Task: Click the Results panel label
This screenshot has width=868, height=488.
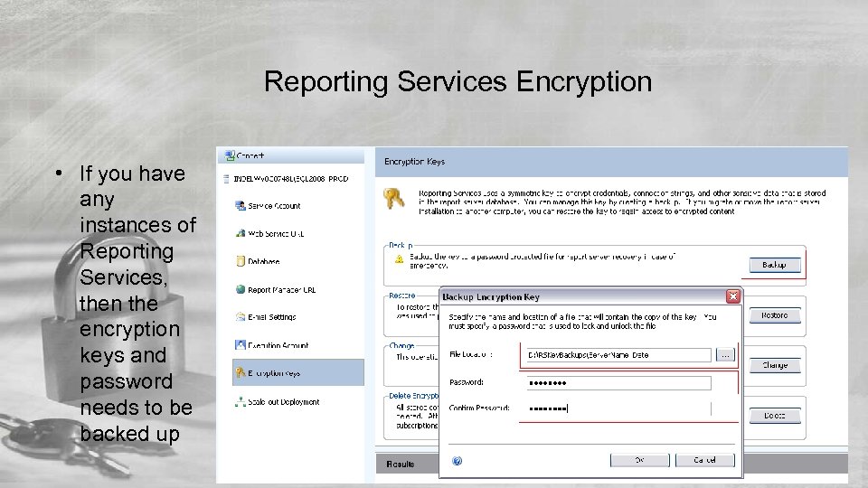Action: coord(401,465)
